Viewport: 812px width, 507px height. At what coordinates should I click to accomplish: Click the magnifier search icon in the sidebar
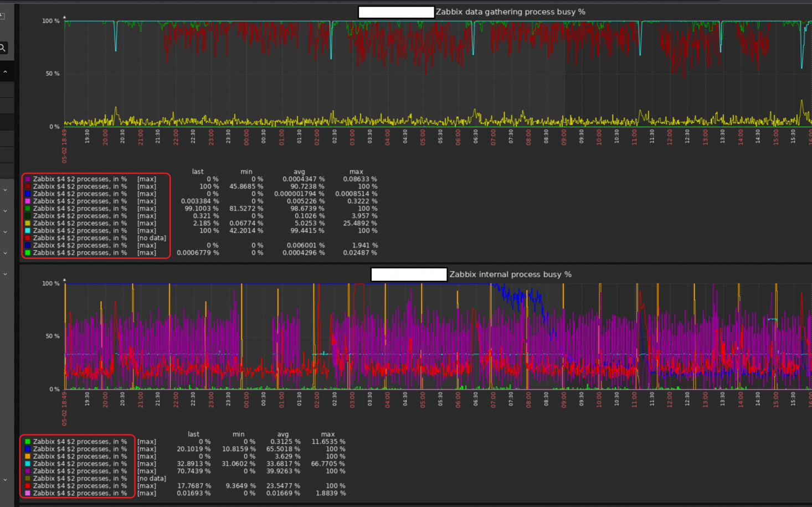(3, 48)
